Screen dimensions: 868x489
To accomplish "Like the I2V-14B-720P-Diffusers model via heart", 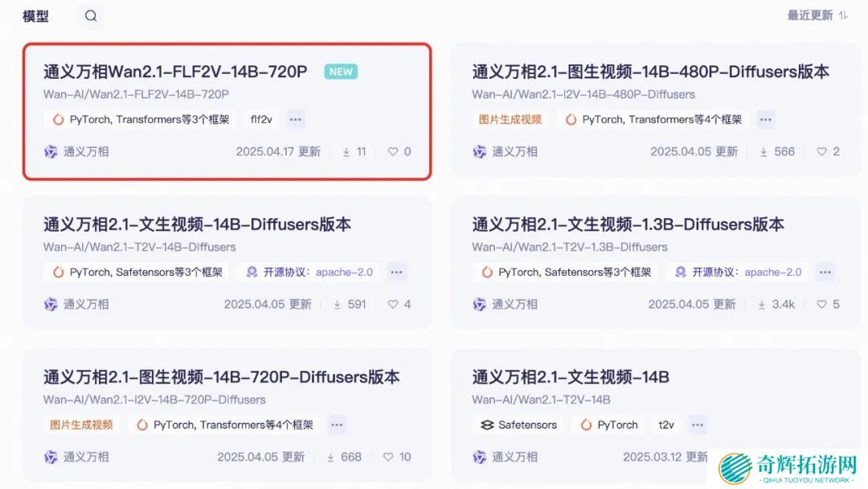I will [389, 457].
